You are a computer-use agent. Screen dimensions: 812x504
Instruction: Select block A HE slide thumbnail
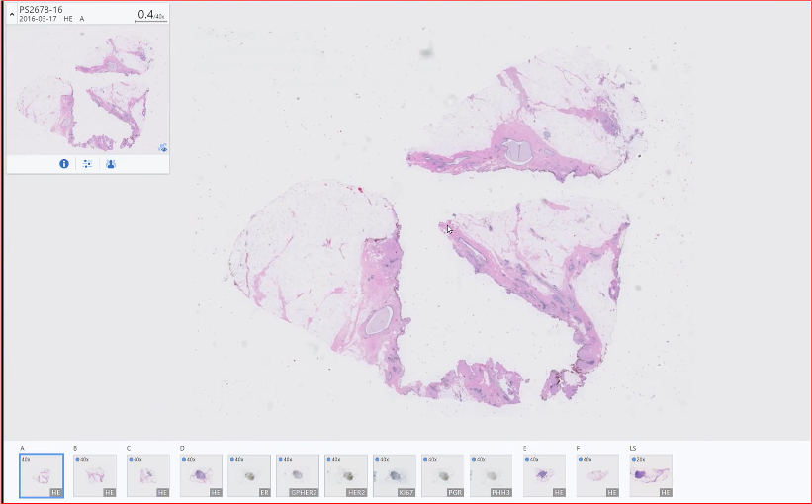42,475
